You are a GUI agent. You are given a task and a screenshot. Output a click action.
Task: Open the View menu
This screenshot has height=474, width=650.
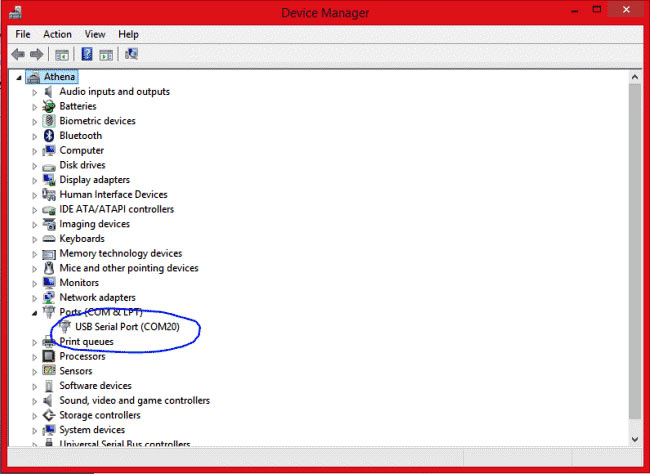pos(95,34)
